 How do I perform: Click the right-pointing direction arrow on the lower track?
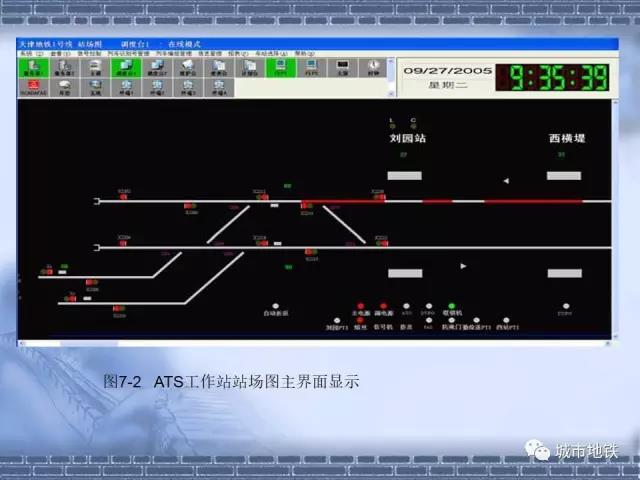462,266
